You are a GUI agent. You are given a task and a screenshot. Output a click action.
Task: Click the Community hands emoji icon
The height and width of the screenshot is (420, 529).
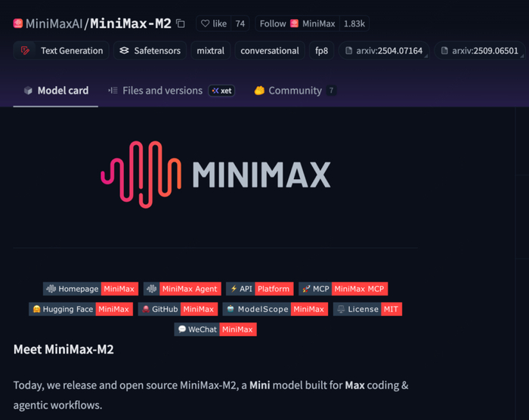pyautogui.click(x=259, y=91)
